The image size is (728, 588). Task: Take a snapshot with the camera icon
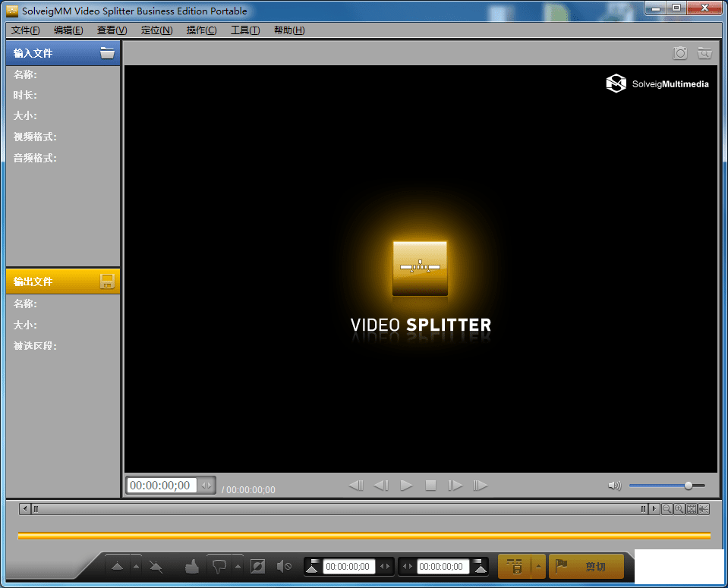pos(679,53)
